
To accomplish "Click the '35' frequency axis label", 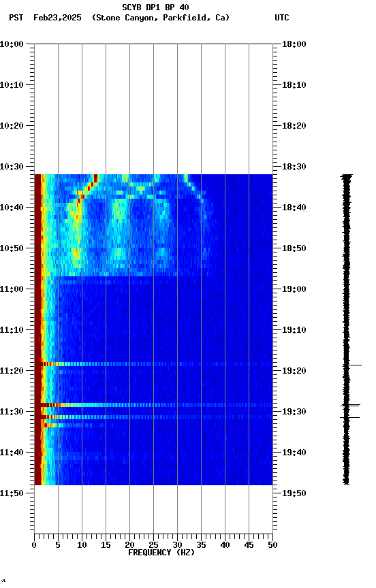I will pyautogui.click(x=201, y=545).
